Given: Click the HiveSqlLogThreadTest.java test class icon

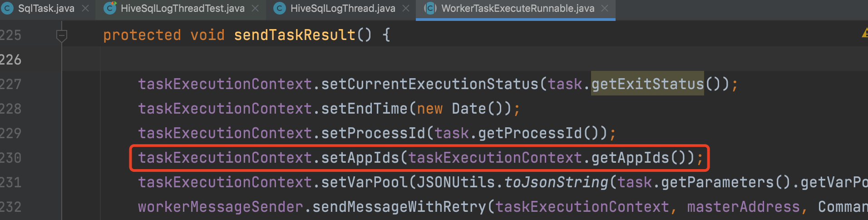Looking at the screenshot, I should [x=110, y=8].
